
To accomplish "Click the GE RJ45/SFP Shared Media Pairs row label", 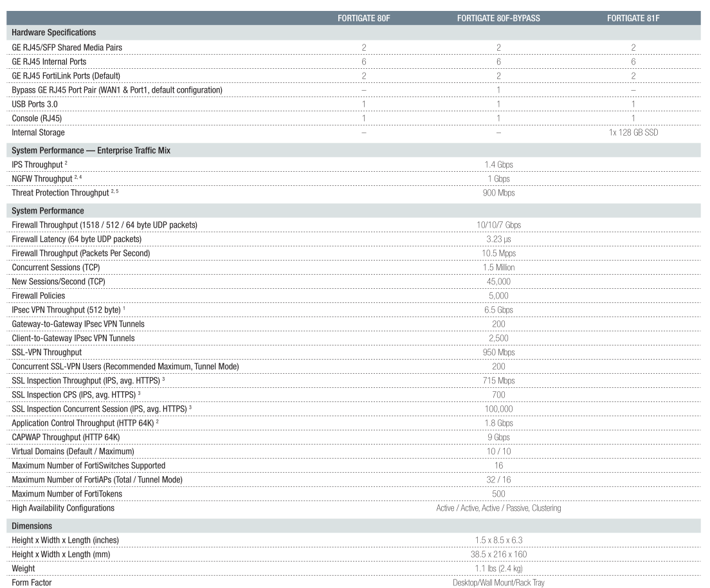I will pos(67,47).
